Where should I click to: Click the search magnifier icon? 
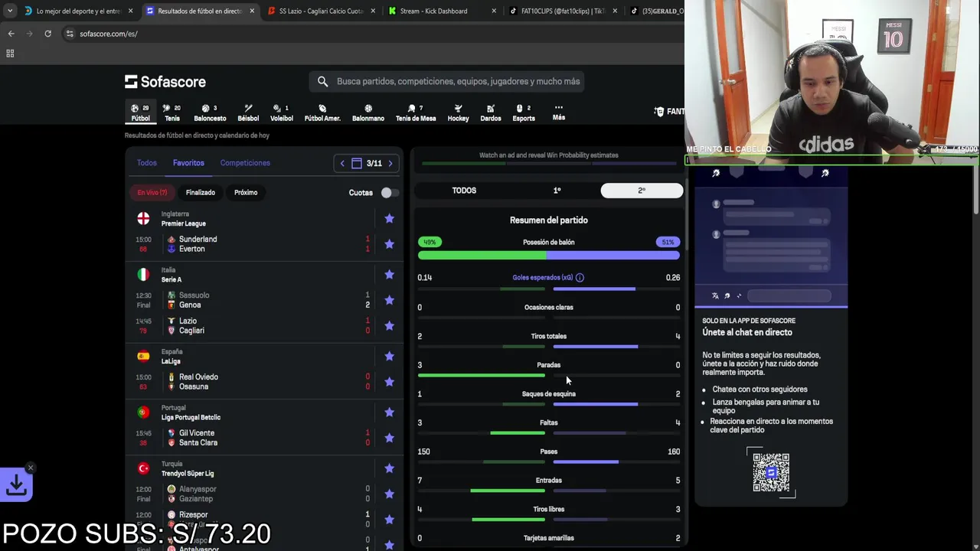point(322,81)
